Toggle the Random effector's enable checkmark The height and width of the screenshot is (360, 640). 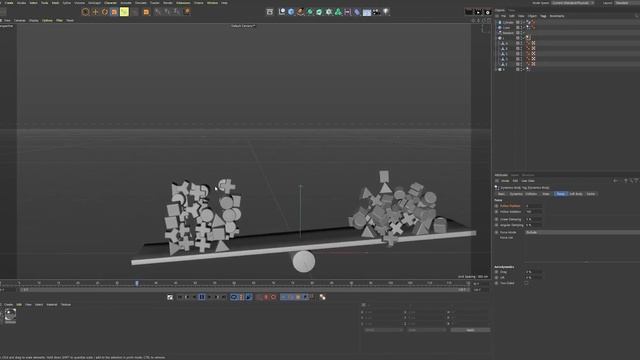[x=524, y=33]
